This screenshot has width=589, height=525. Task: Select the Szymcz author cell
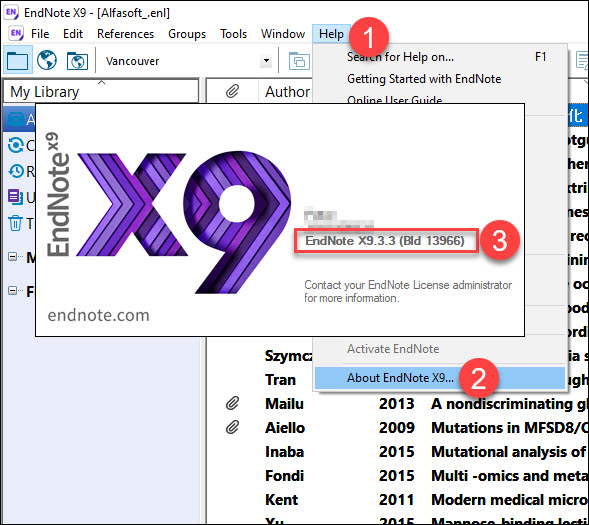(x=288, y=356)
